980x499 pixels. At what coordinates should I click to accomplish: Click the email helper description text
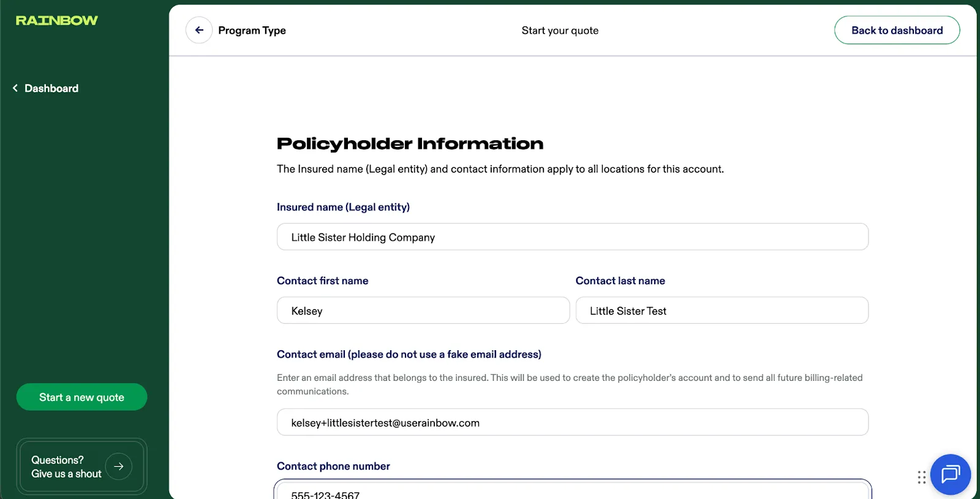[x=570, y=385]
